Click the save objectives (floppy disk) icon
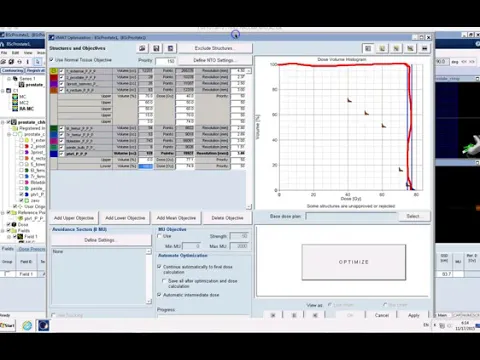480x360 pixels. (x=156, y=48)
